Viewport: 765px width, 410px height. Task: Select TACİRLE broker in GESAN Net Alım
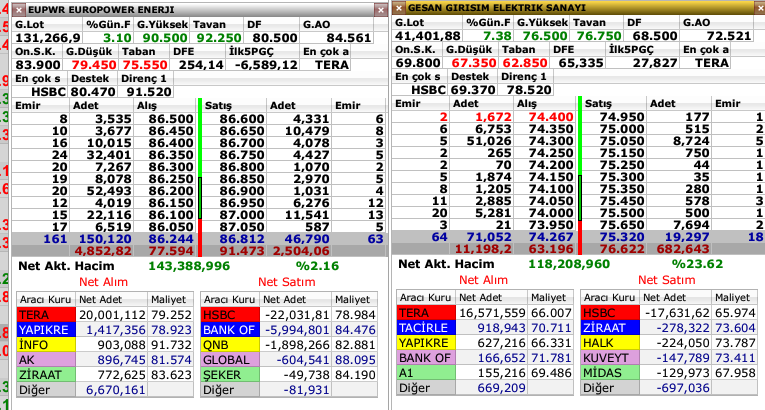[426, 328]
